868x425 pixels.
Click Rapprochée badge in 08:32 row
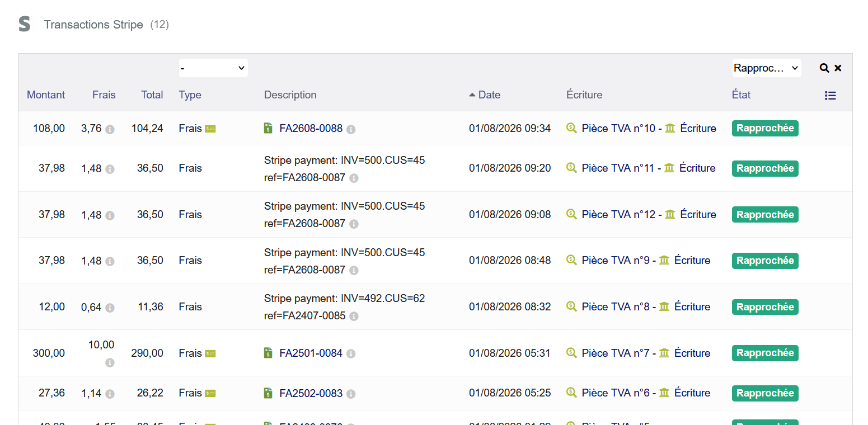(765, 307)
